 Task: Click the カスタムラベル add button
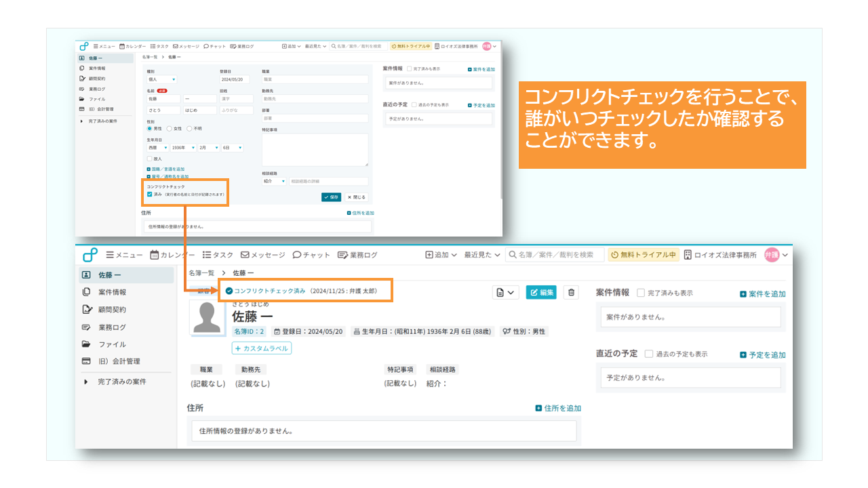(x=262, y=348)
